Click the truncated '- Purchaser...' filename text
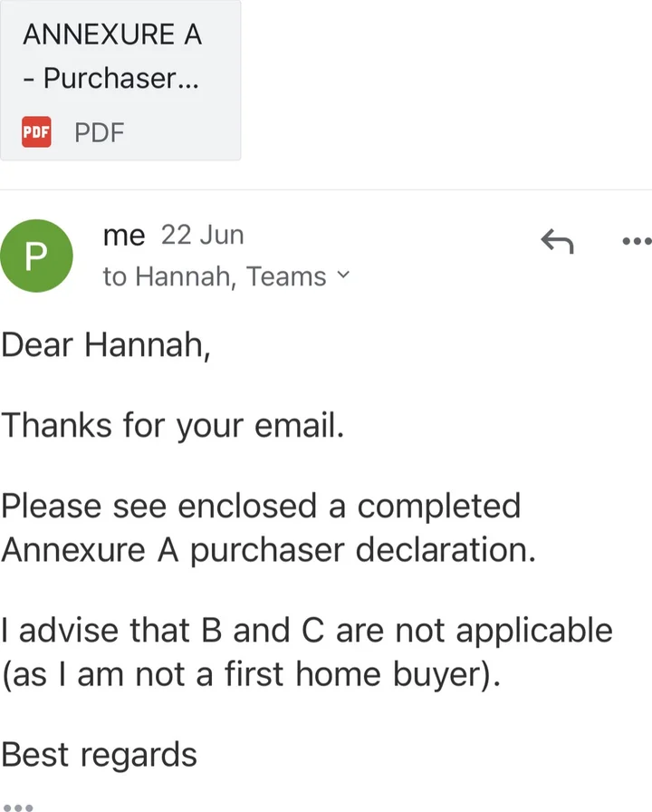Viewport: 652px width, 812px height. pyautogui.click(x=111, y=79)
